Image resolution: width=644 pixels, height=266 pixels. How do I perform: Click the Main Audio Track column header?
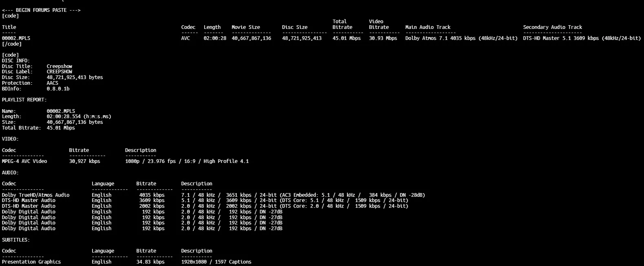[x=428, y=27]
